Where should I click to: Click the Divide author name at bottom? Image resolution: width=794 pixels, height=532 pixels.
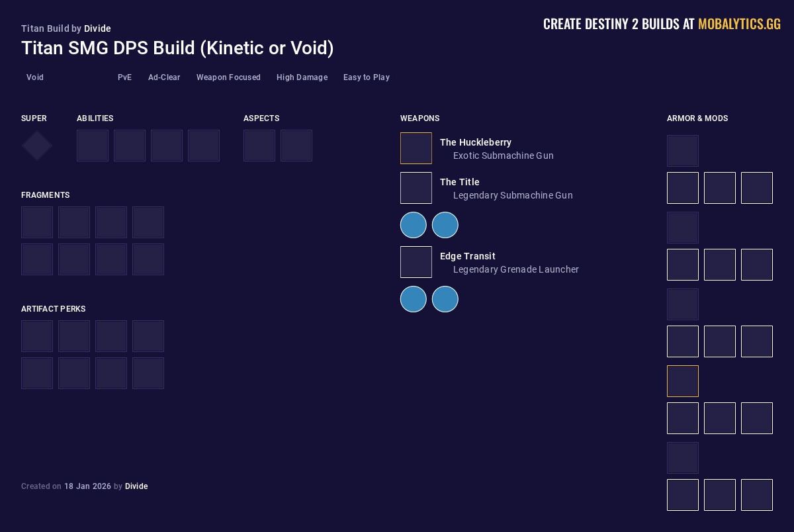point(136,486)
